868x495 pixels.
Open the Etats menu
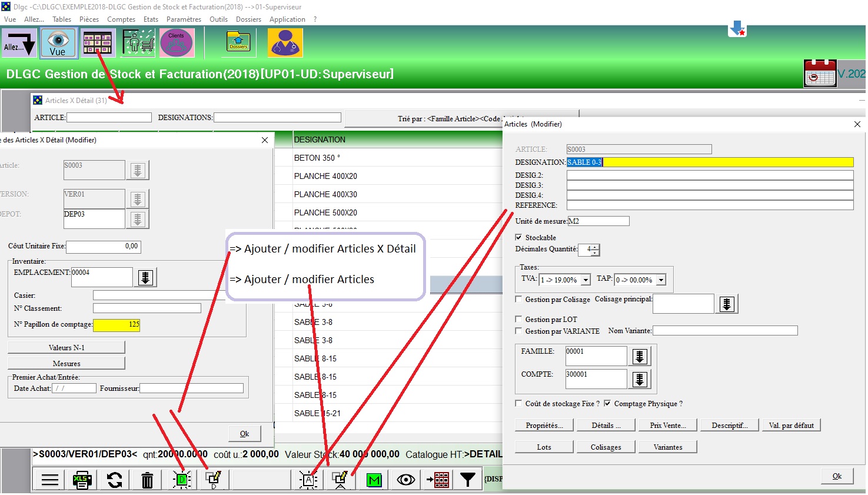(x=151, y=19)
